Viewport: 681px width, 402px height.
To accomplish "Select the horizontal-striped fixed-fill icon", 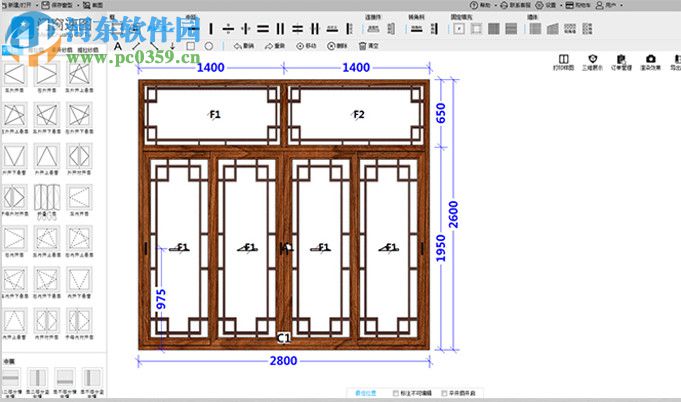I will (x=511, y=29).
